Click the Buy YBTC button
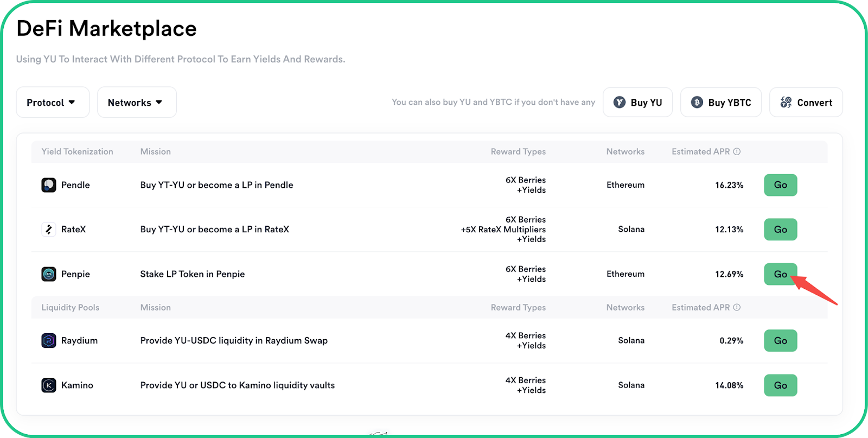The height and width of the screenshot is (438, 868). pyautogui.click(x=721, y=102)
